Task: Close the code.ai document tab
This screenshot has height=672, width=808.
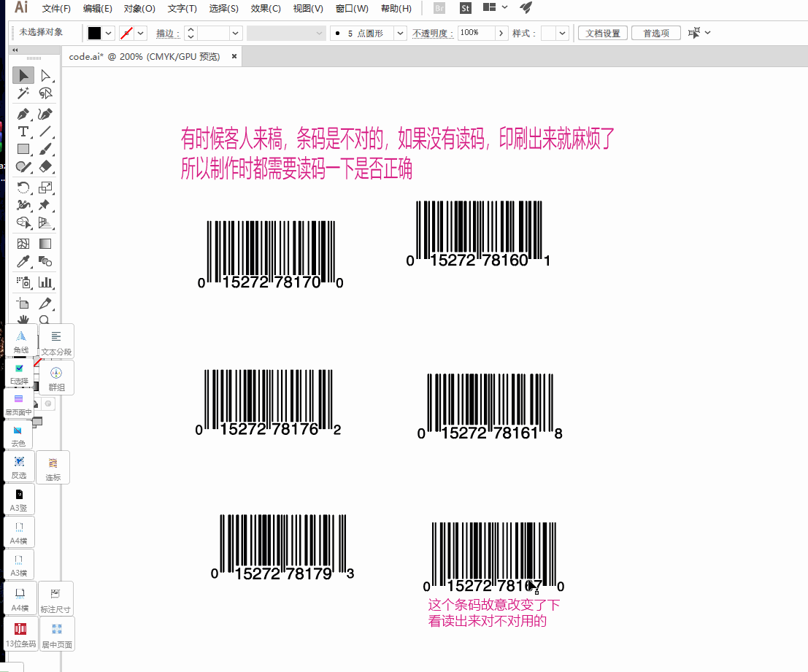Action: click(234, 56)
